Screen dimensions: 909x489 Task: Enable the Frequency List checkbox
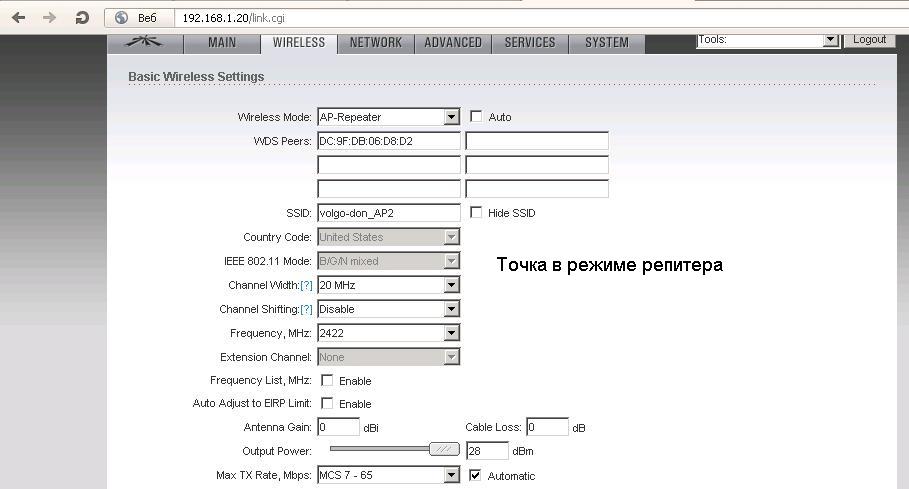pos(327,381)
